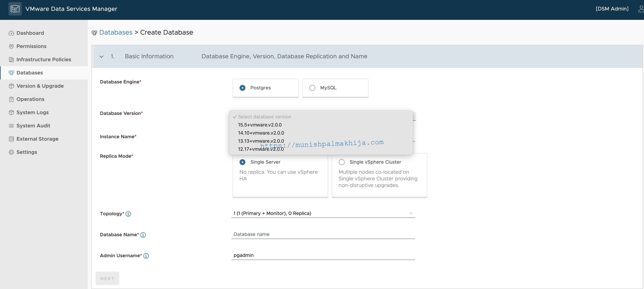Click the Version & Upgrade package icon
644x289 pixels.
point(11,86)
